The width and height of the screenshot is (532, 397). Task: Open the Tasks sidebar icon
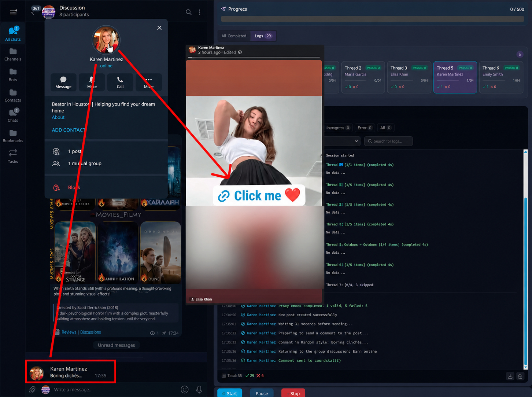[x=13, y=156]
